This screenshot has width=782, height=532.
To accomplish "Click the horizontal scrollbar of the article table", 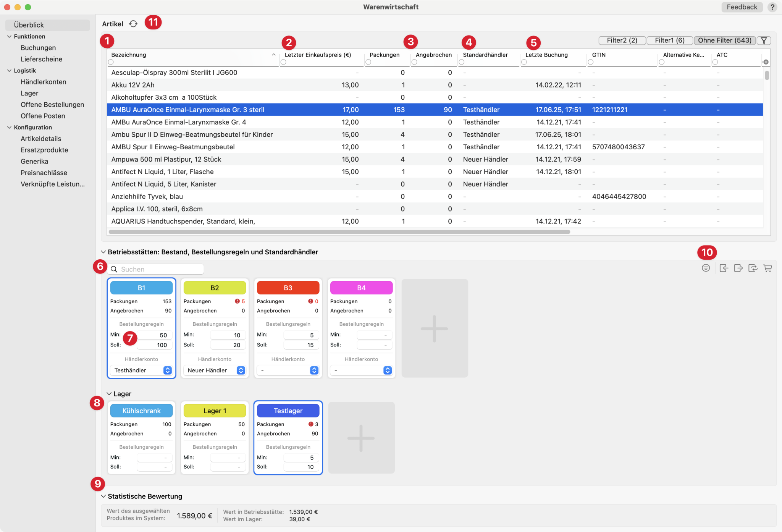I will tap(339, 232).
